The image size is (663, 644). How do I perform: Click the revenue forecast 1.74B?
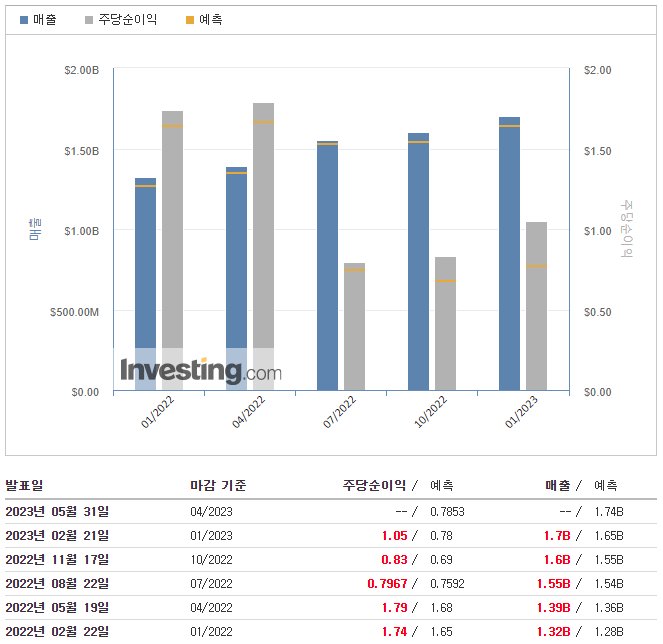pyautogui.click(x=609, y=512)
